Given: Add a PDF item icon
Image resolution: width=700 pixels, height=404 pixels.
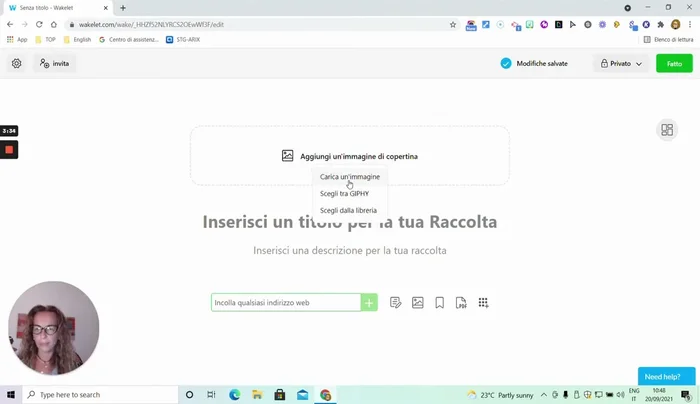Looking at the screenshot, I should click(461, 303).
